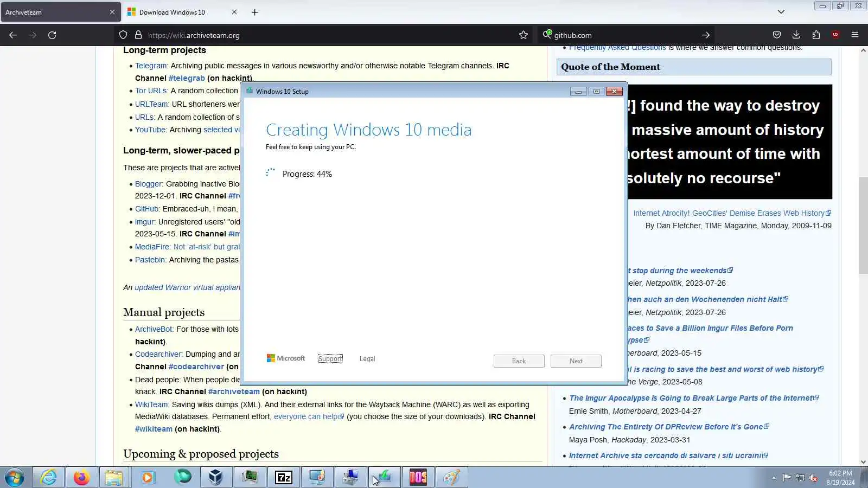Open tracking protection shield in address bar

[123, 35]
